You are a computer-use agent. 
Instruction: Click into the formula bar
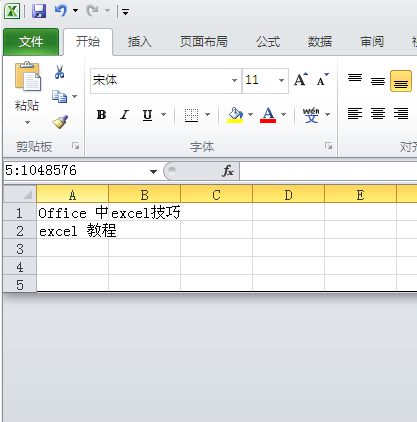pos(328,171)
